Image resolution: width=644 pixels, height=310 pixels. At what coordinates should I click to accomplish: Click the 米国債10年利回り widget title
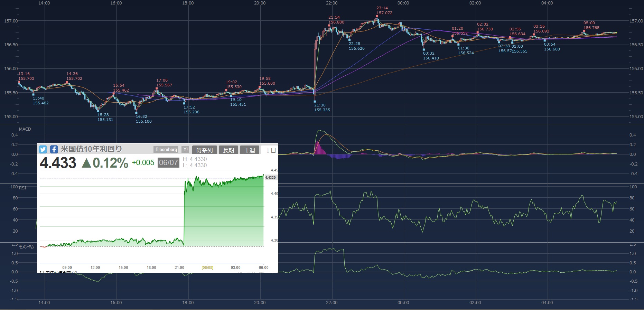click(92, 149)
